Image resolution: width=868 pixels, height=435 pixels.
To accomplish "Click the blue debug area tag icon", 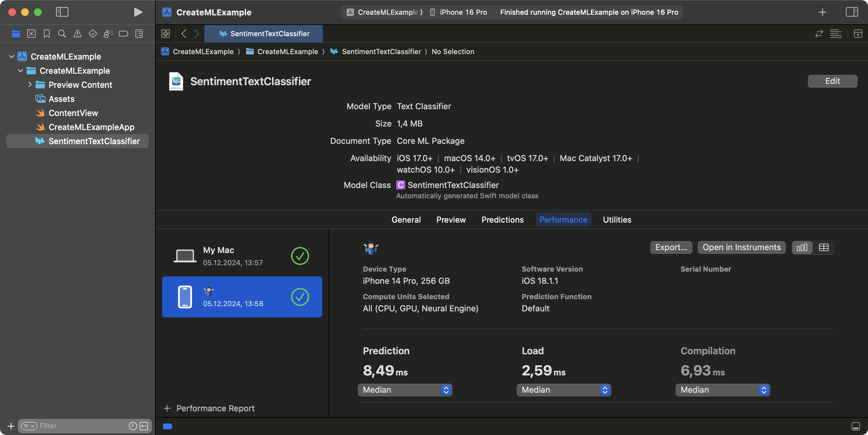I will pyautogui.click(x=168, y=426).
